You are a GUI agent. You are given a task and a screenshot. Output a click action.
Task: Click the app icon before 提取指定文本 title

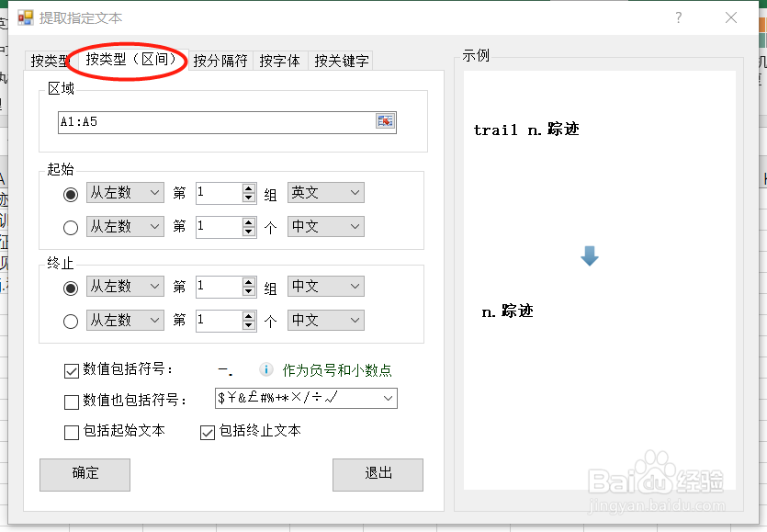[x=26, y=18]
